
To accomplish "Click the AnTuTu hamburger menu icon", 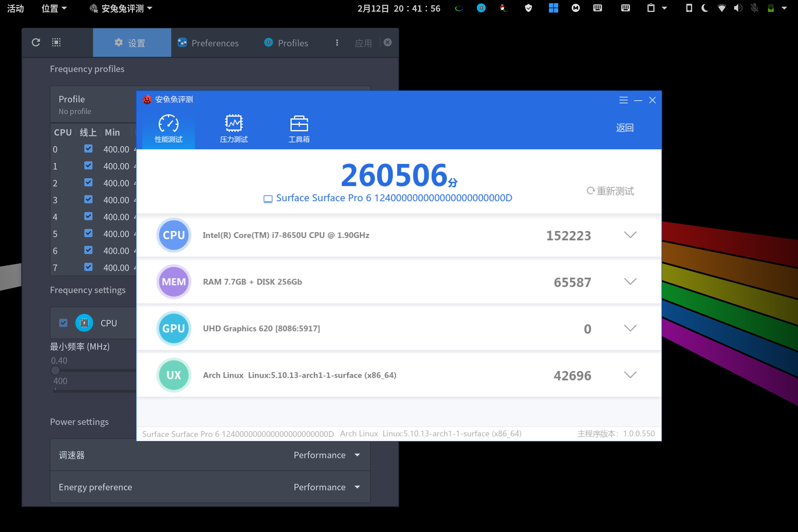I will coord(623,100).
